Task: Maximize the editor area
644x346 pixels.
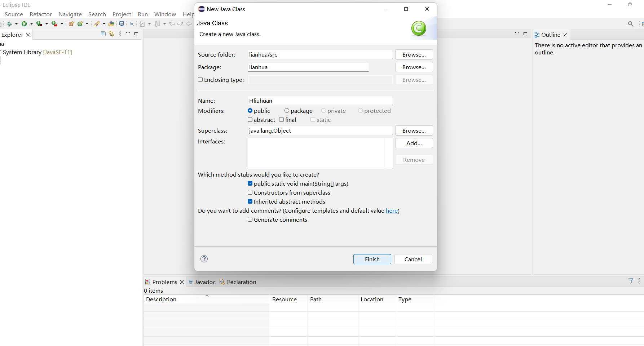Action: [525, 34]
